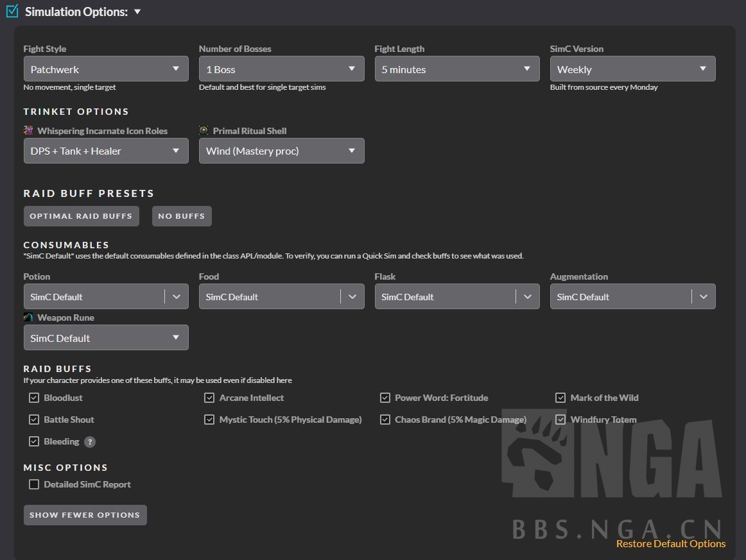Click the Bleeding help question mark icon
Screen dimensions: 746x560
coord(90,442)
